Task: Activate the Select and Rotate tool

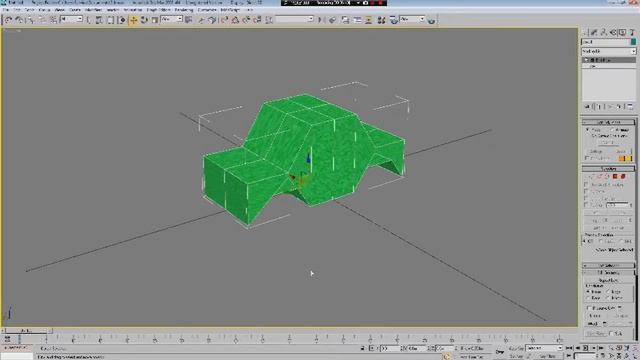Action: tap(144, 20)
